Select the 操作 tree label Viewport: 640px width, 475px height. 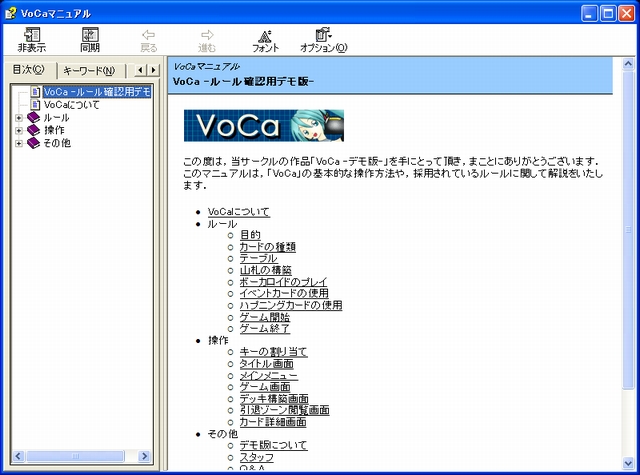(x=54, y=130)
